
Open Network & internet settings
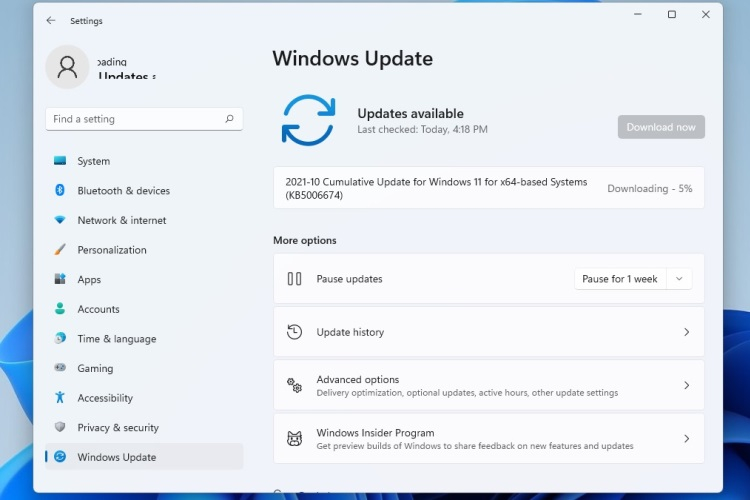pos(144,221)
